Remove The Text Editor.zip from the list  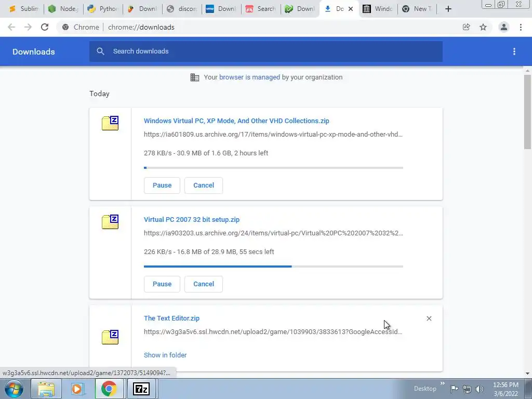tap(429, 318)
